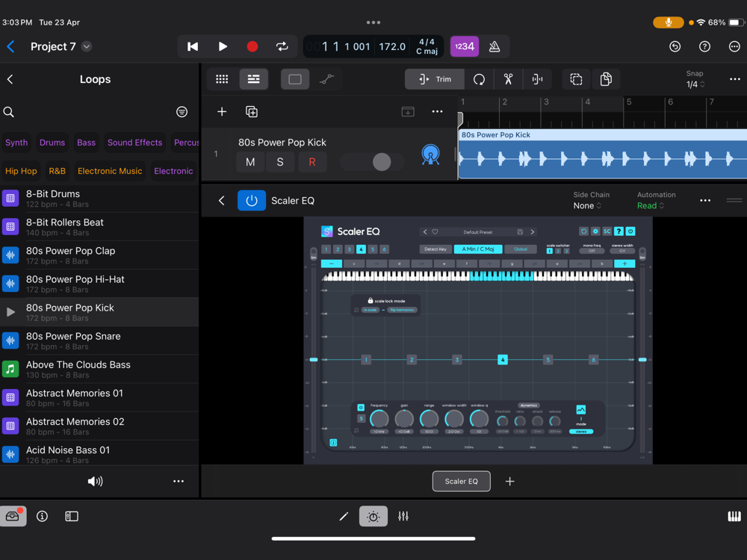The height and width of the screenshot is (560, 747).
Task: Click the Record button in transport
Action: click(x=252, y=46)
